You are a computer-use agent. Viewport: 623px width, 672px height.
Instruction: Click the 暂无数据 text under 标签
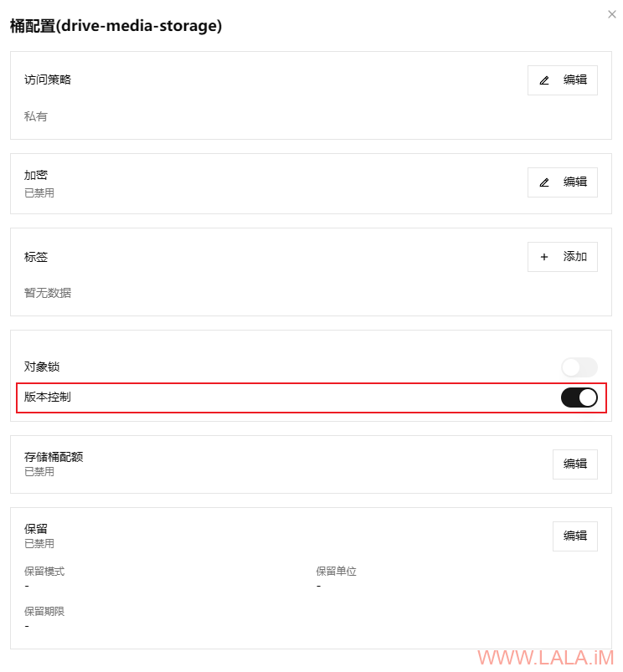48,293
